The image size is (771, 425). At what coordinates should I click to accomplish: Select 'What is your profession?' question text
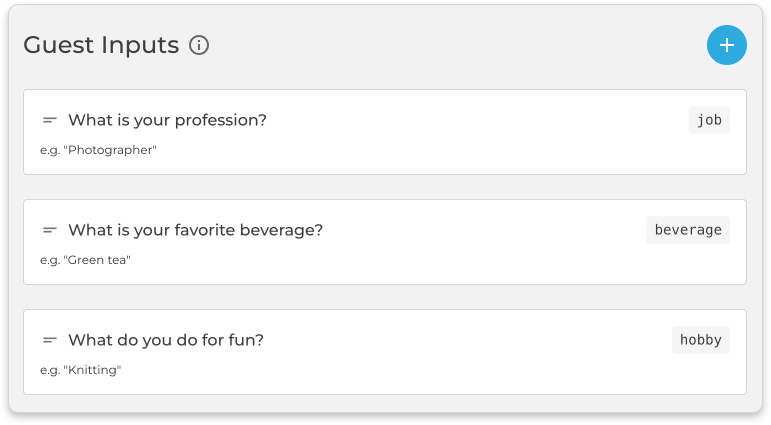tap(167, 120)
